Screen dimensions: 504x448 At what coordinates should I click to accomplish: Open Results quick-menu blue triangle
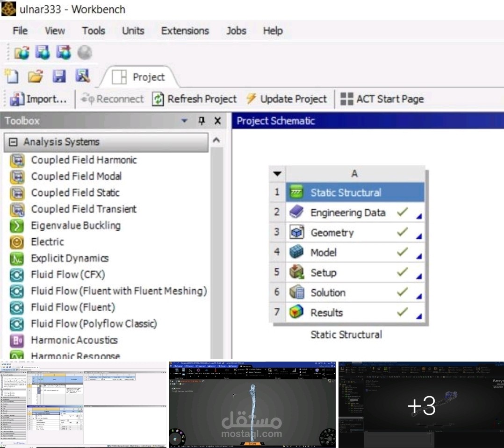(419, 316)
